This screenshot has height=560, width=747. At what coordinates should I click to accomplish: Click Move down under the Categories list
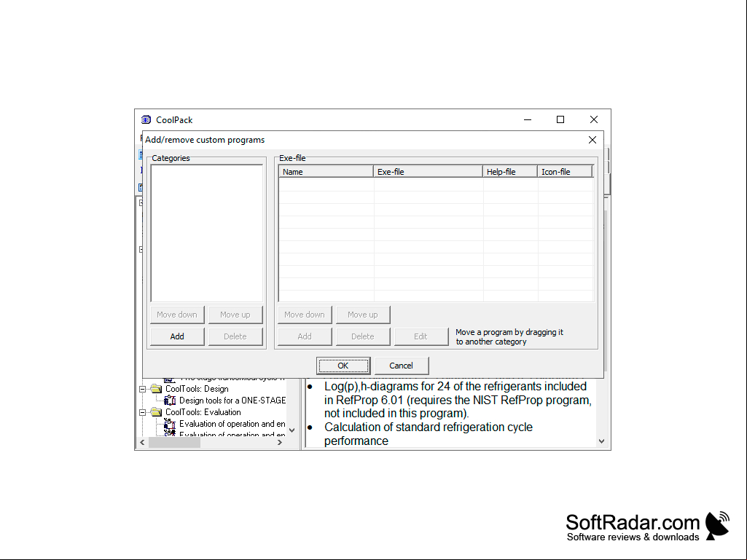coord(177,315)
